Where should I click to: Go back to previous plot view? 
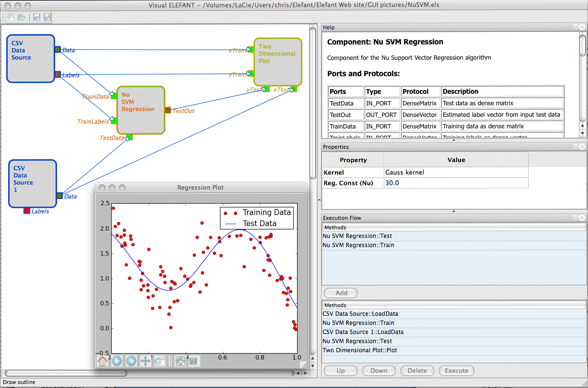click(116, 361)
